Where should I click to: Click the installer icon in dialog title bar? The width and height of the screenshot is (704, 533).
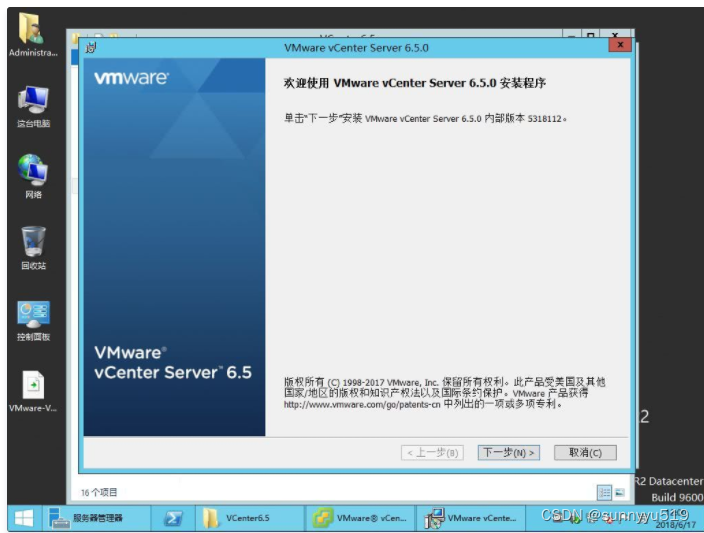pos(91,48)
